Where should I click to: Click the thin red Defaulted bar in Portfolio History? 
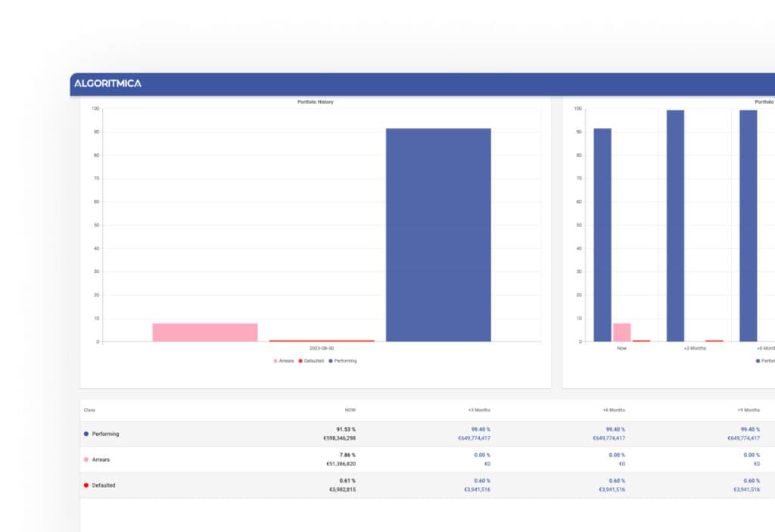coord(321,341)
